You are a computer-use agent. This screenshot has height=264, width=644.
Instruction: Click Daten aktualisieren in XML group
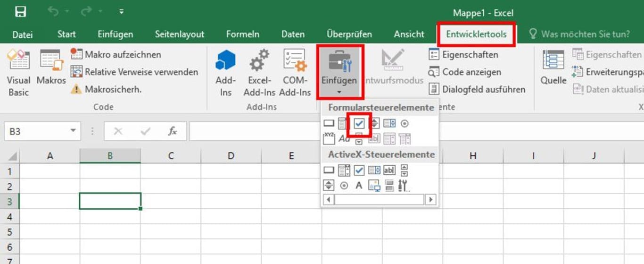[608, 89]
